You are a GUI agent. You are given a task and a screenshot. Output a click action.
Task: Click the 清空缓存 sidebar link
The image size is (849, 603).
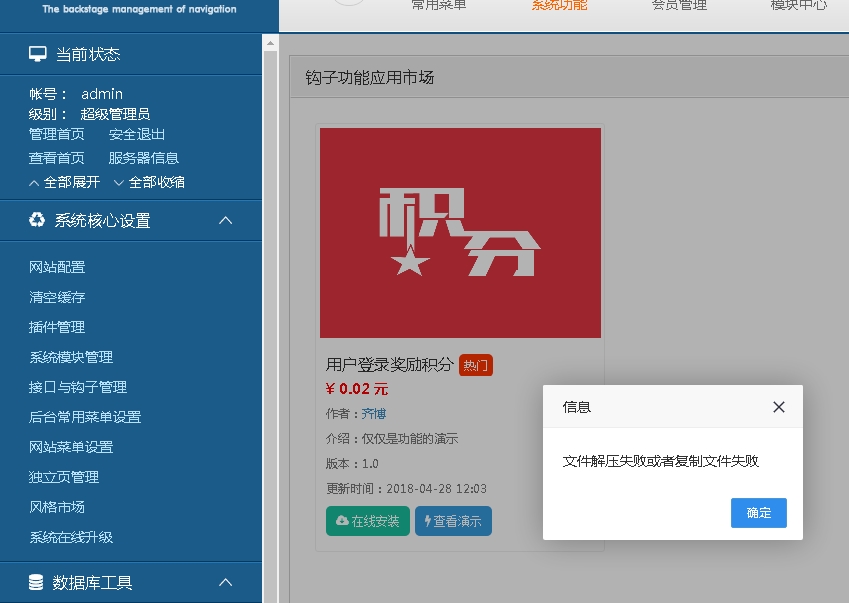coord(57,297)
